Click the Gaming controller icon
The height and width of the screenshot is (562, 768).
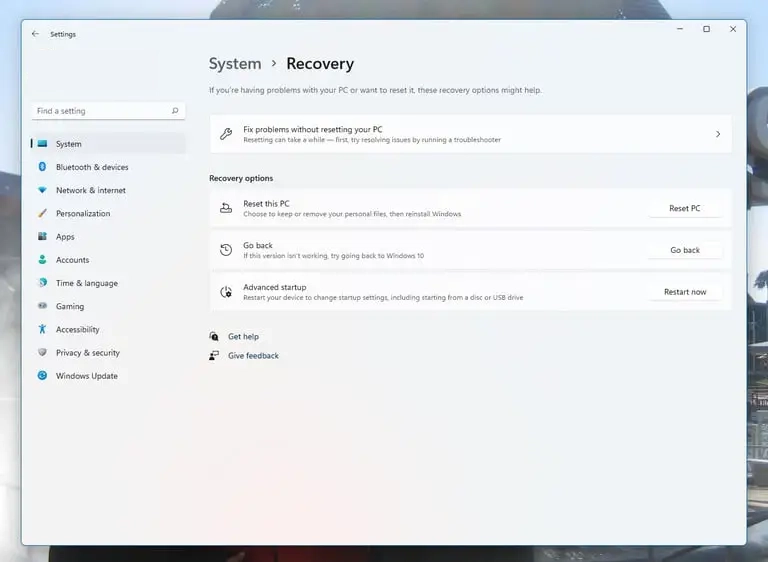pyautogui.click(x=42, y=306)
